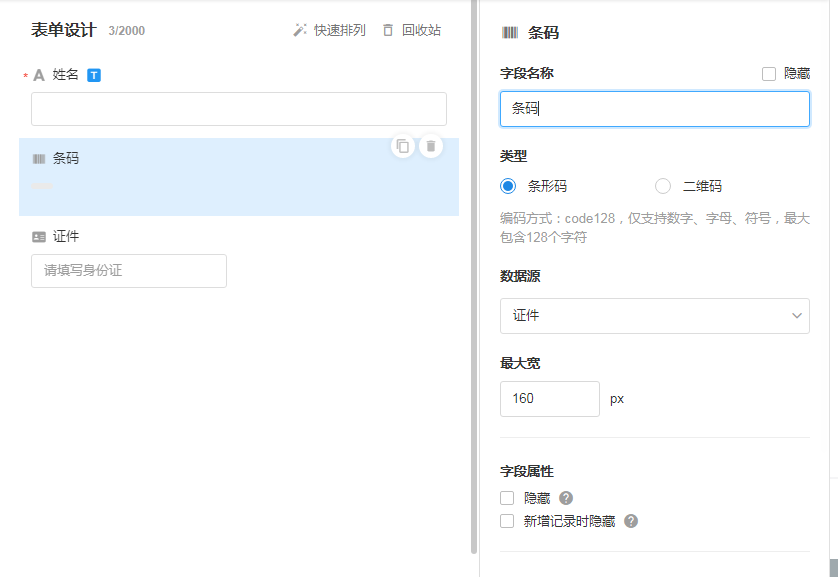Delete the 条码 field with trash icon
The height and width of the screenshot is (577, 838).
pos(431,146)
